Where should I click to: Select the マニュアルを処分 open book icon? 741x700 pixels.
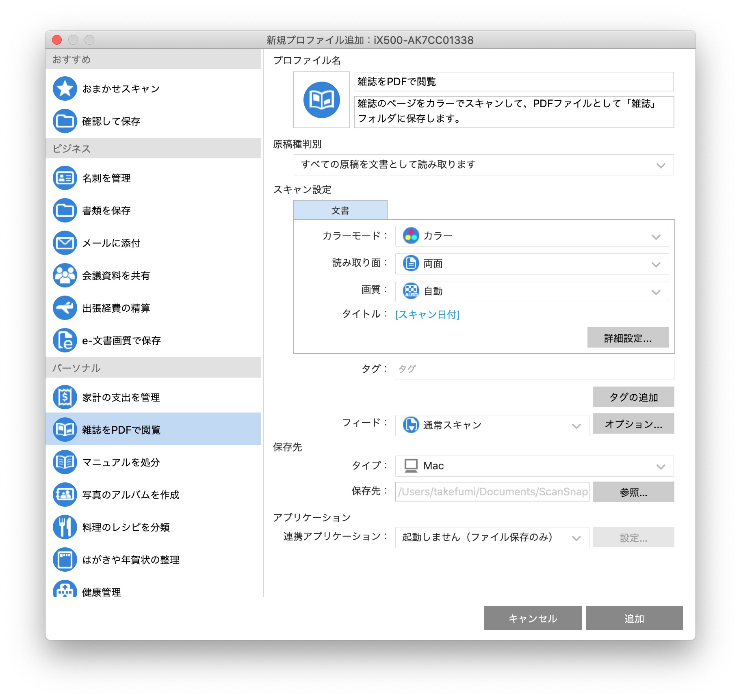(x=65, y=462)
